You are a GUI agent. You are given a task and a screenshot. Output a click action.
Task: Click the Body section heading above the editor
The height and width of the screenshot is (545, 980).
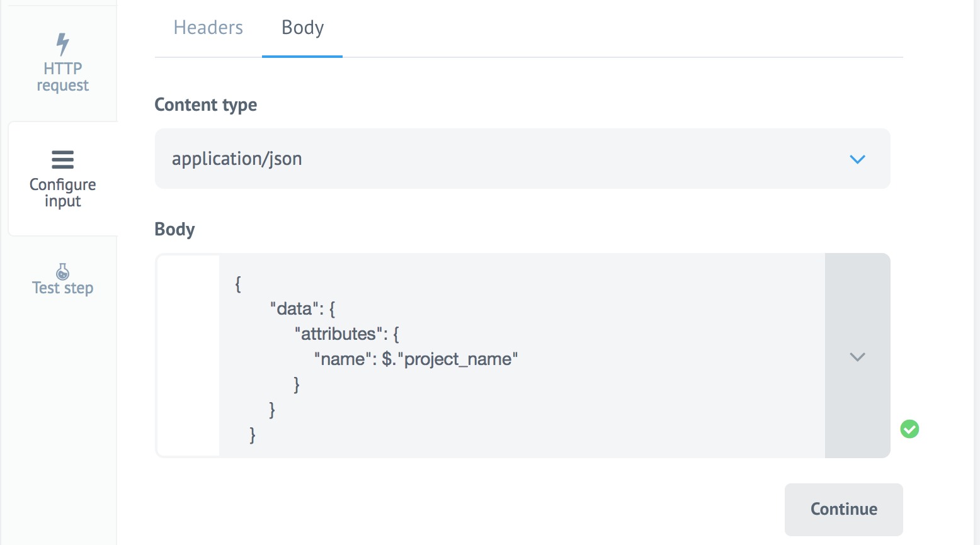pos(174,229)
